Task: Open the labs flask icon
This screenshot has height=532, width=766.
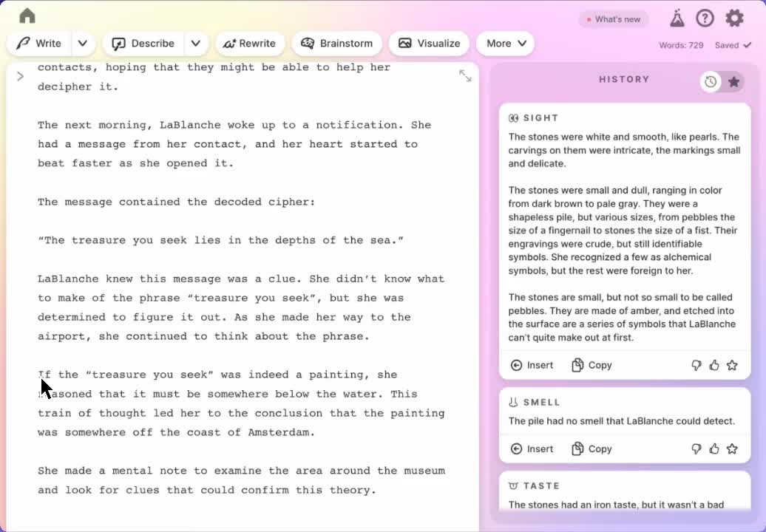Action: [x=677, y=18]
